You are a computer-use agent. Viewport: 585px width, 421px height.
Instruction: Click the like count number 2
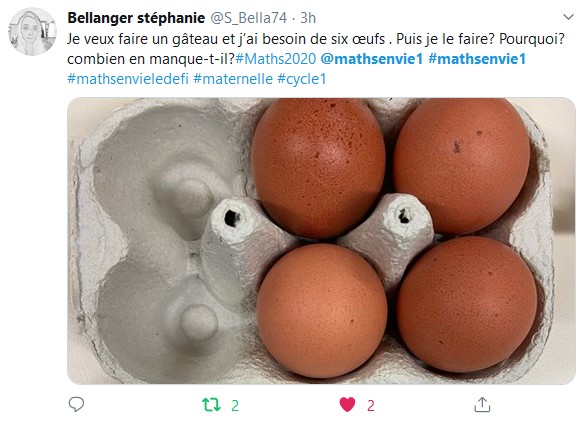pos(370,405)
